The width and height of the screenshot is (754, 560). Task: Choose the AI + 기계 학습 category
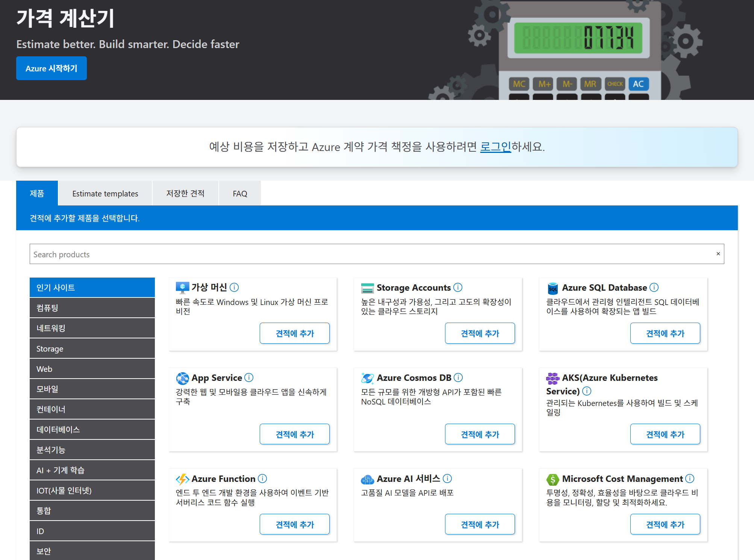pyautogui.click(x=92, y=470)
